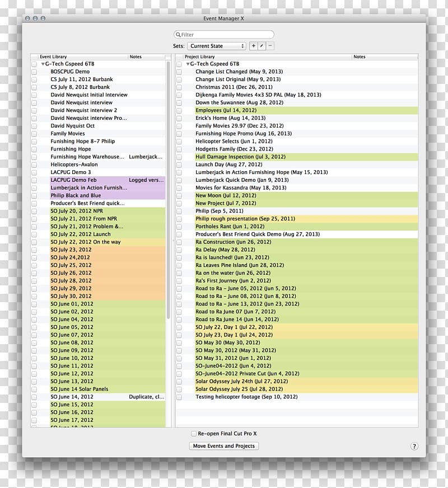448x488 pixels.
Task: Select the David Newquist Initial Interview event
Action: (89, 95)
